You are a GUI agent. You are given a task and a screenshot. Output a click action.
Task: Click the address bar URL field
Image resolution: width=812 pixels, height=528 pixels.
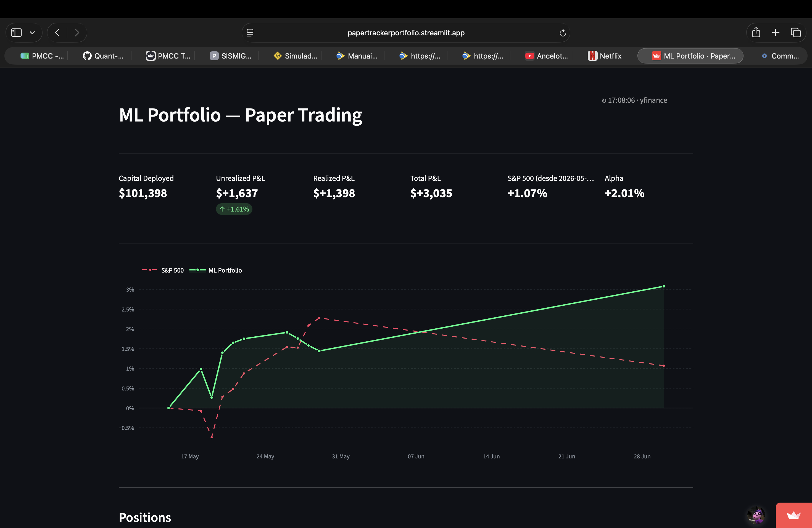pos(406,33)
